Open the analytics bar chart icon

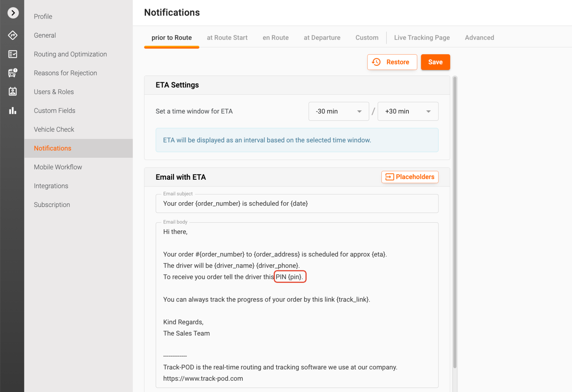pos(12,111)
